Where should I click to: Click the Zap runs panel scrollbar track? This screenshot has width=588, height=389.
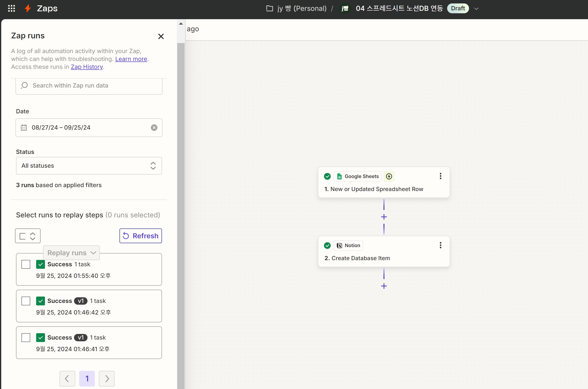[181, 216]
